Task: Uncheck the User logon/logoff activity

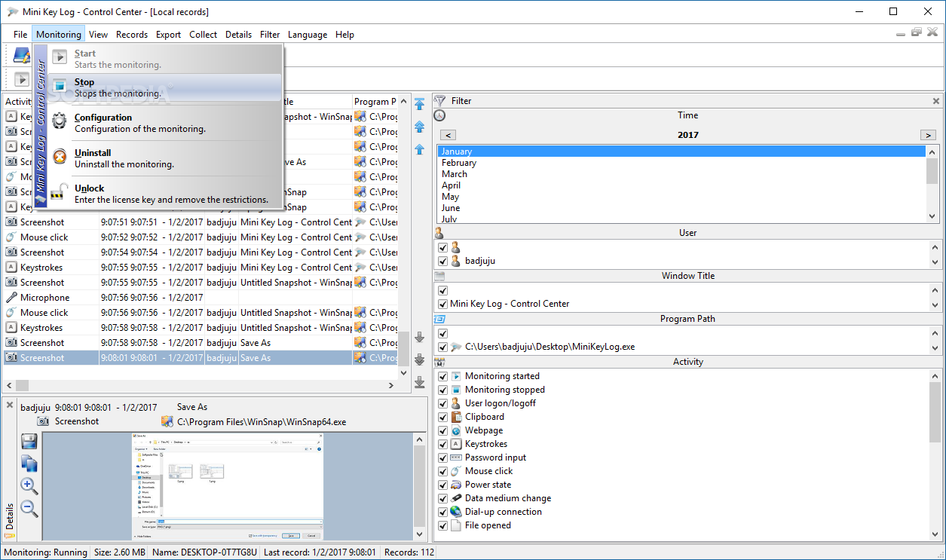Action: (x=443, y=403)
